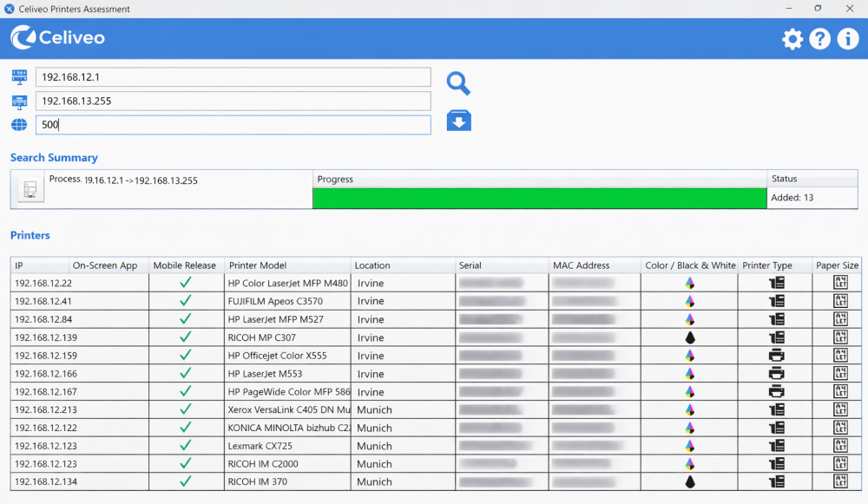
Task: Click the globe icon beside the 500 field
Action: (19, 125)
